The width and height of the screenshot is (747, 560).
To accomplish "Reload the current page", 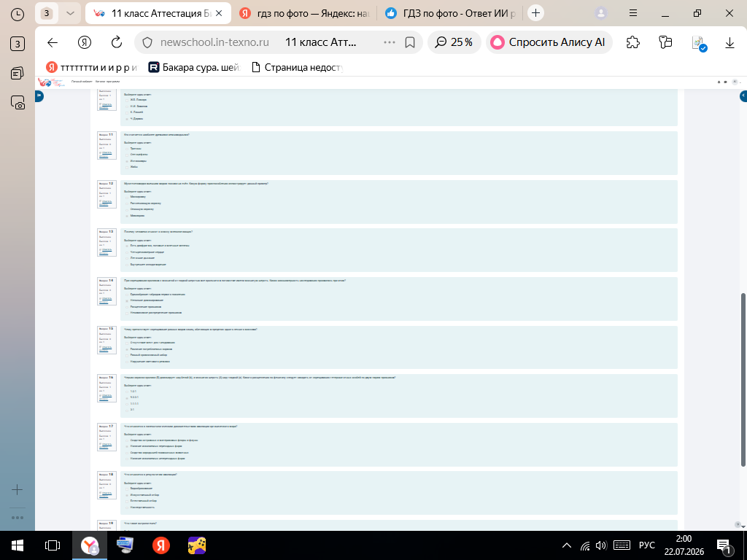I will (117, 42).
